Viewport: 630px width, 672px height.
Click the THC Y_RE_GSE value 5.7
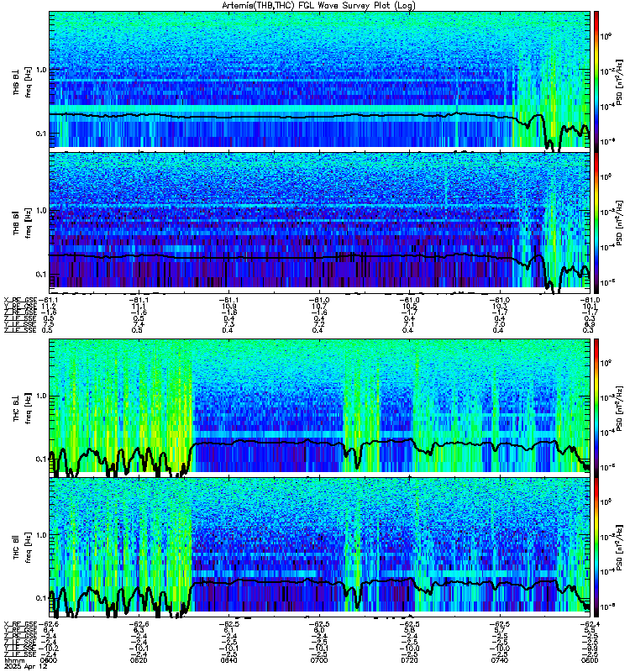click(499, 630)
